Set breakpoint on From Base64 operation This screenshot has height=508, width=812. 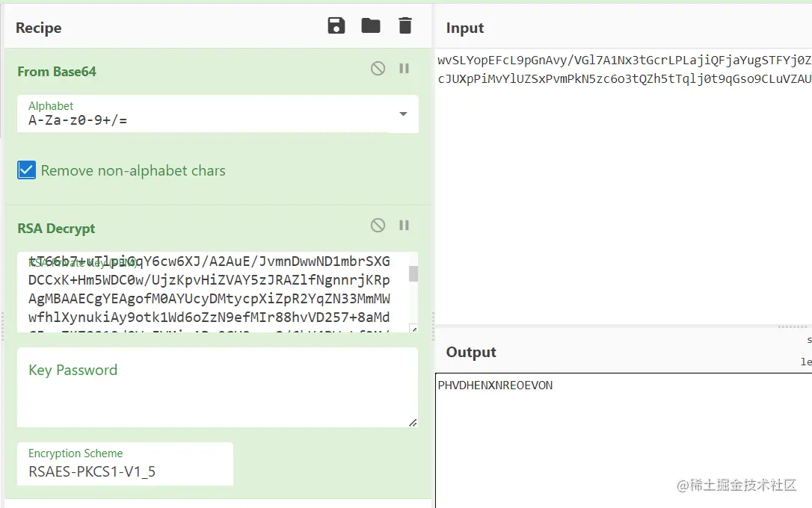404,68
